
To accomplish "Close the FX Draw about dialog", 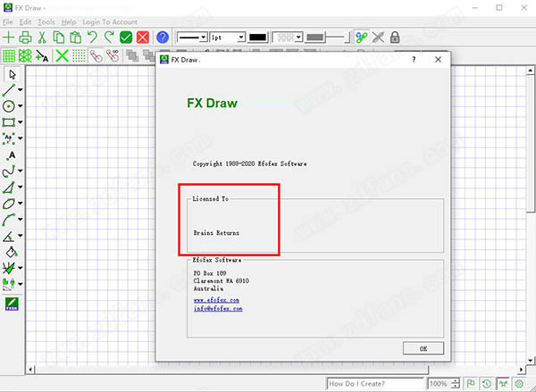I will [x=438, y=60].
